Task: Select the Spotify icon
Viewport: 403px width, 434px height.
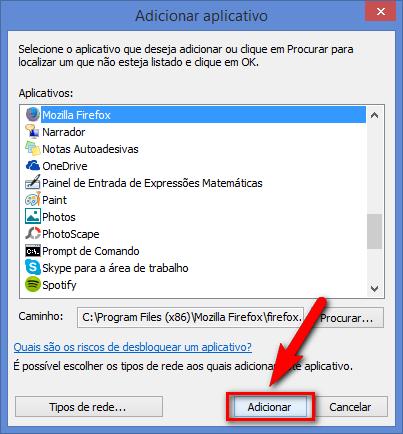Action: (x=33, y=285)
